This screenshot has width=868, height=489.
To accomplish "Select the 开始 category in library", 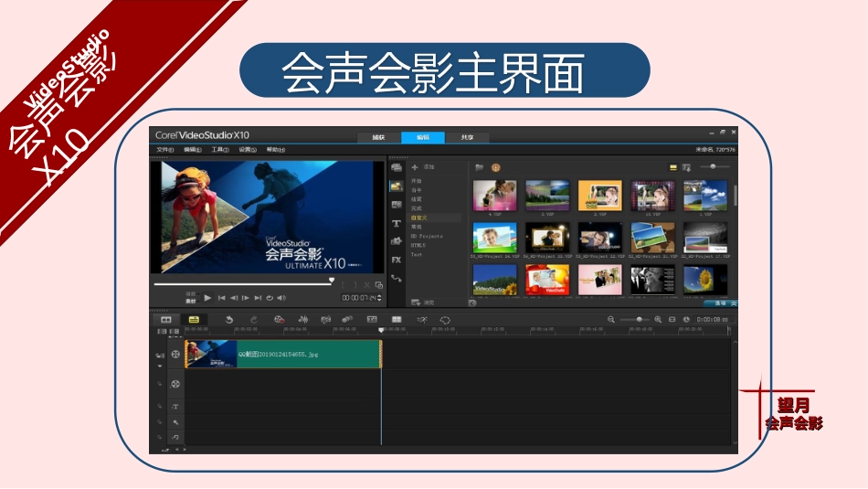I will (417, 181).
